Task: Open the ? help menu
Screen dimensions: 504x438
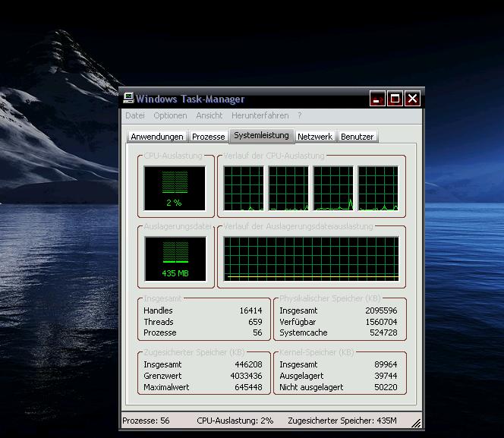Action: tap(300, 115)
